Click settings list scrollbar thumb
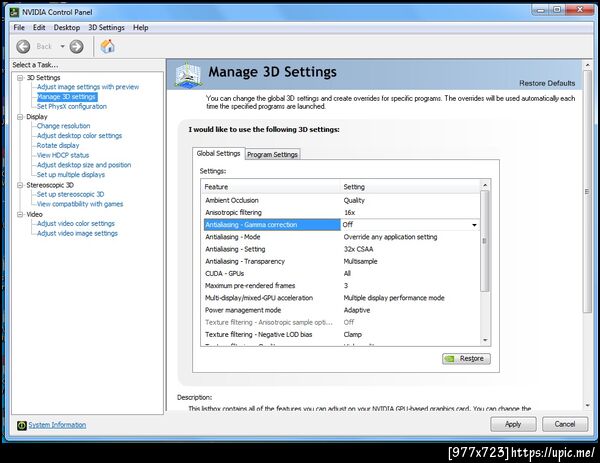This screenshot has height=463, width=600. (x=485, y=241)
